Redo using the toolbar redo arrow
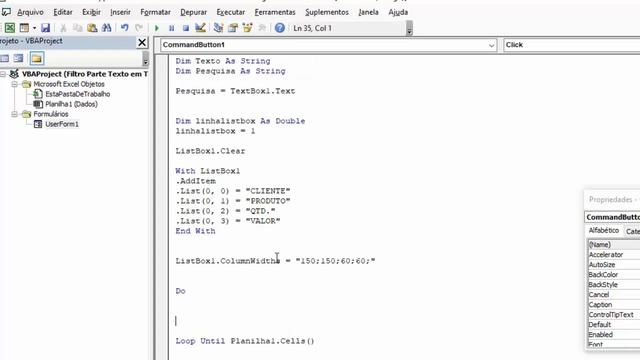The width and height of the screenshot is (640, 360). [139, 28]
